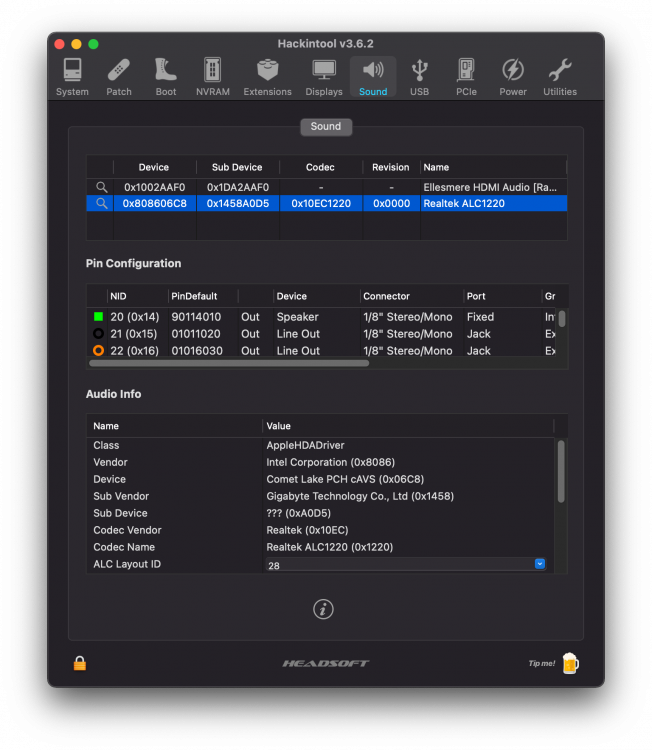Select the Sound tab label

(x=326, y=127)
